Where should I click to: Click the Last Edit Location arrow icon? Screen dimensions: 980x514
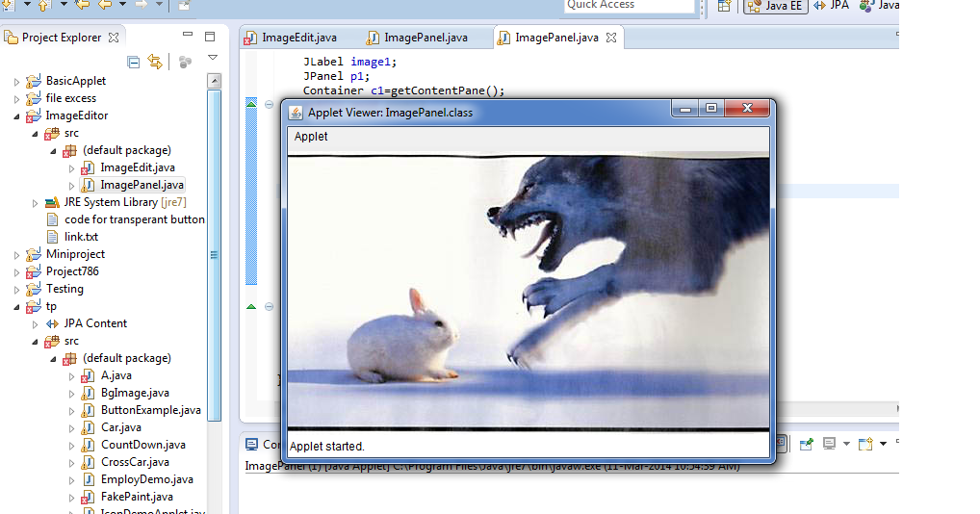point(83,5)
